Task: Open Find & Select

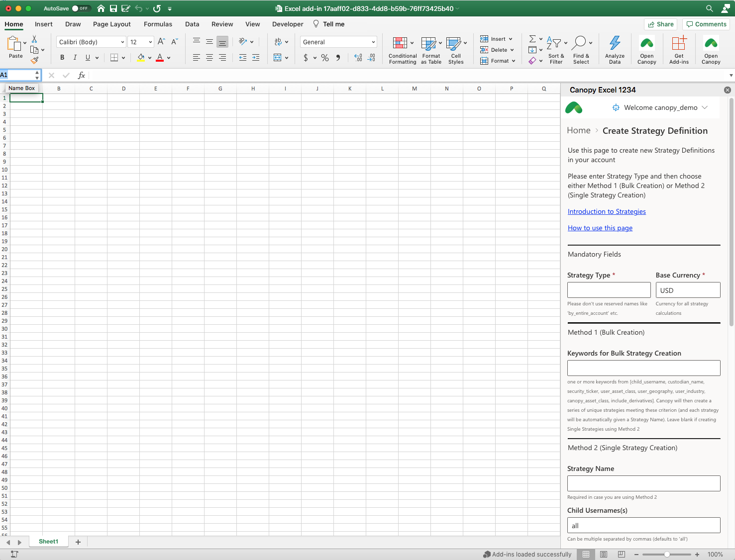Action: 581,50
